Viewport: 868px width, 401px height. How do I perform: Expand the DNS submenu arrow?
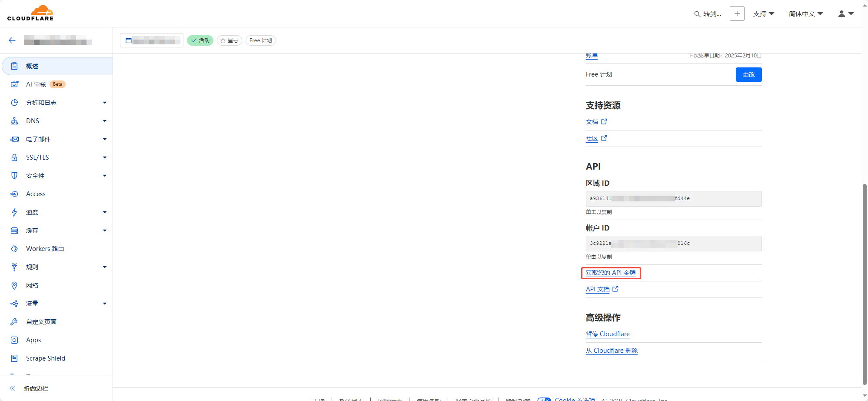tap(105, 121)
